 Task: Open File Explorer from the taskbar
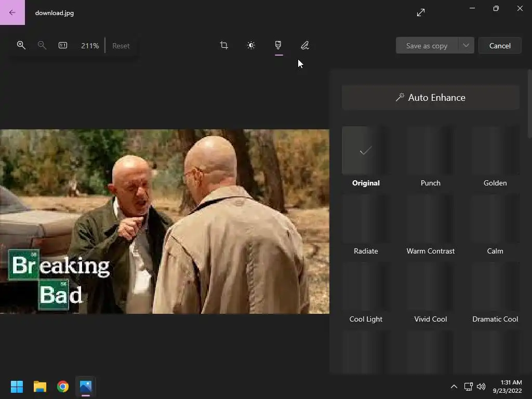(x=39, y=387)
